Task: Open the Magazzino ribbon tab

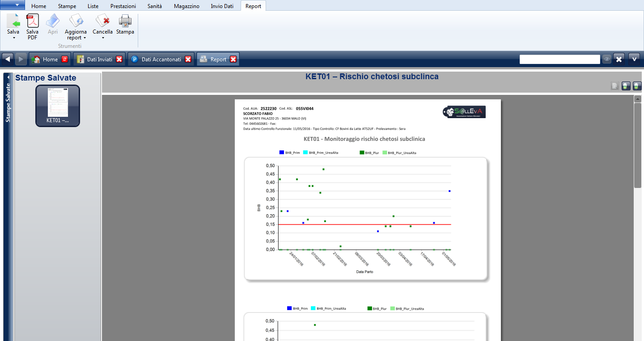Action: [186, 6]
